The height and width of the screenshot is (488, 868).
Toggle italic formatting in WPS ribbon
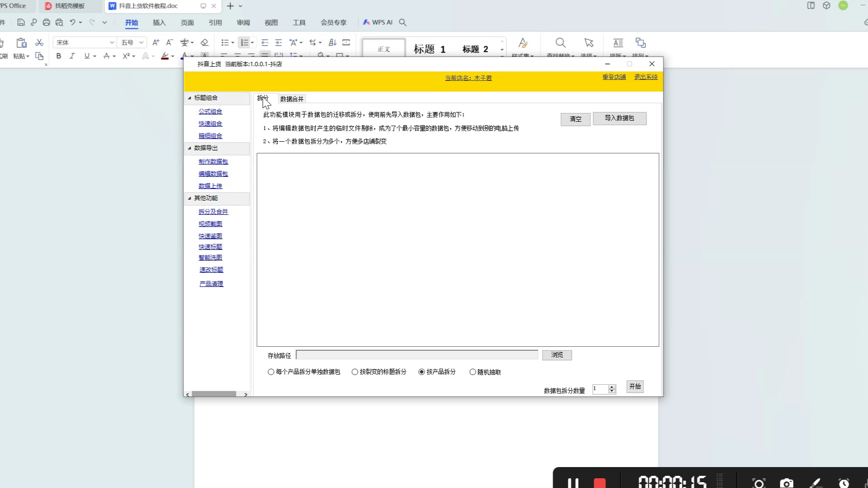coord(72,56)
